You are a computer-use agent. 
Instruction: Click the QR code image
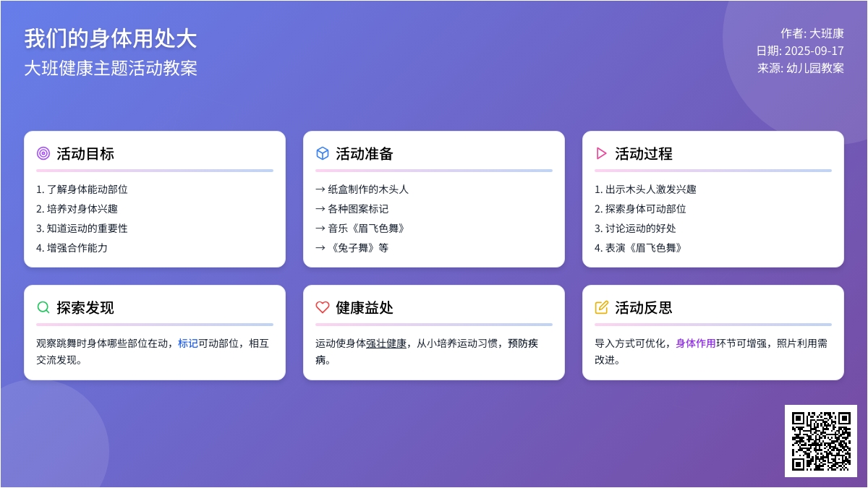pyautogui.click(x=820, y=440)
